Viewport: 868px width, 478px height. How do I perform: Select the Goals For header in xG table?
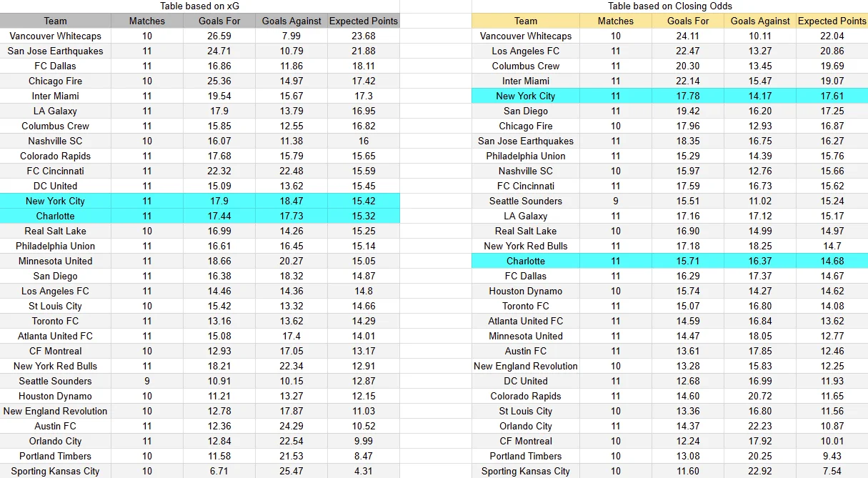pos(219,21)
